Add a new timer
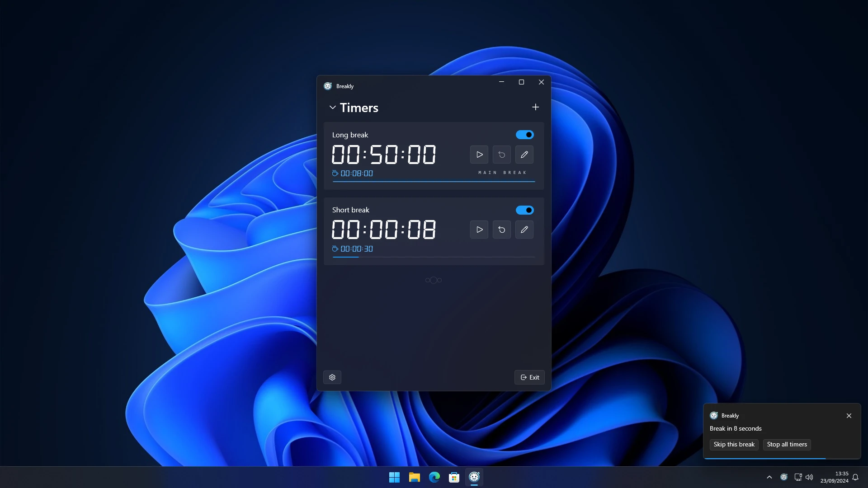Screen dimensions: 868x488 click(535, 107)
